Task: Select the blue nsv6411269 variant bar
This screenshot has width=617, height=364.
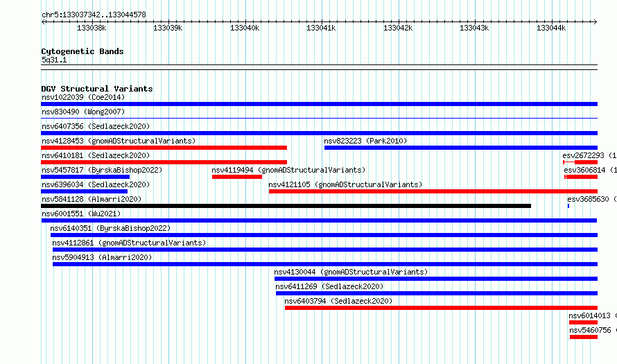Action: coord(437,293)
